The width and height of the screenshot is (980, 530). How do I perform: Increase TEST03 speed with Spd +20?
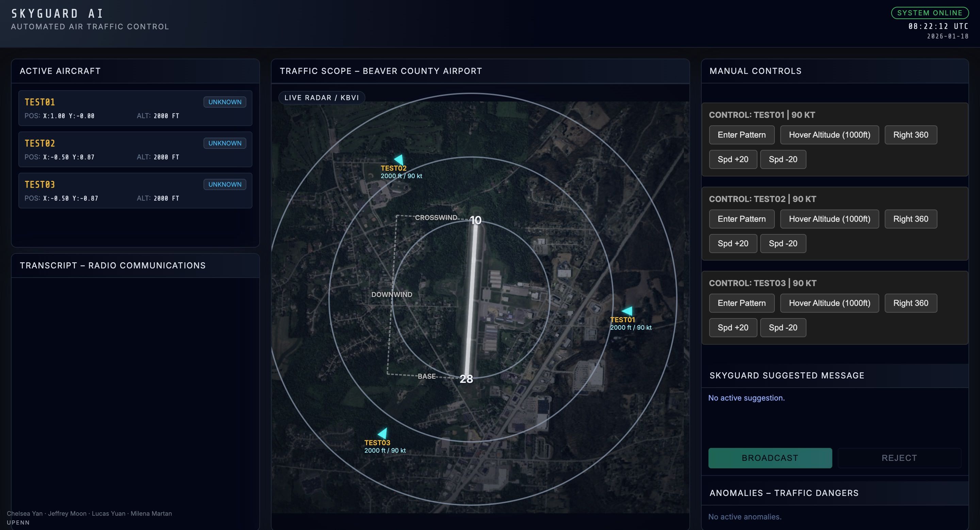(733, 327)
